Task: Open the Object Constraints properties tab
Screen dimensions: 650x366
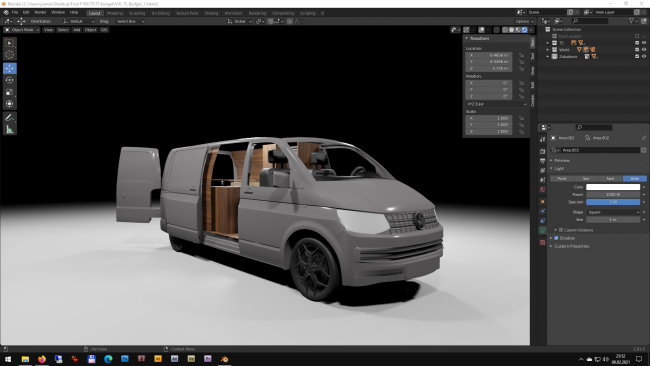Action: [x=543, y=221]
